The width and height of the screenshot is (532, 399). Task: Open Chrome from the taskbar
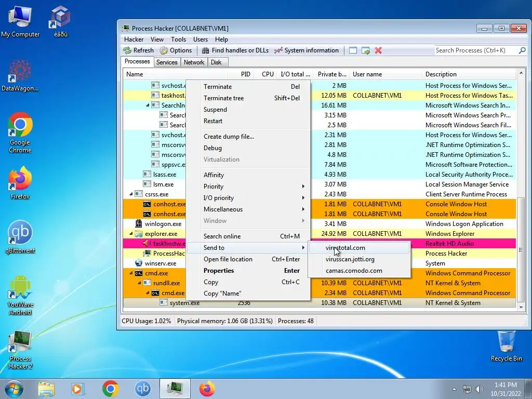tap(110, 389)
